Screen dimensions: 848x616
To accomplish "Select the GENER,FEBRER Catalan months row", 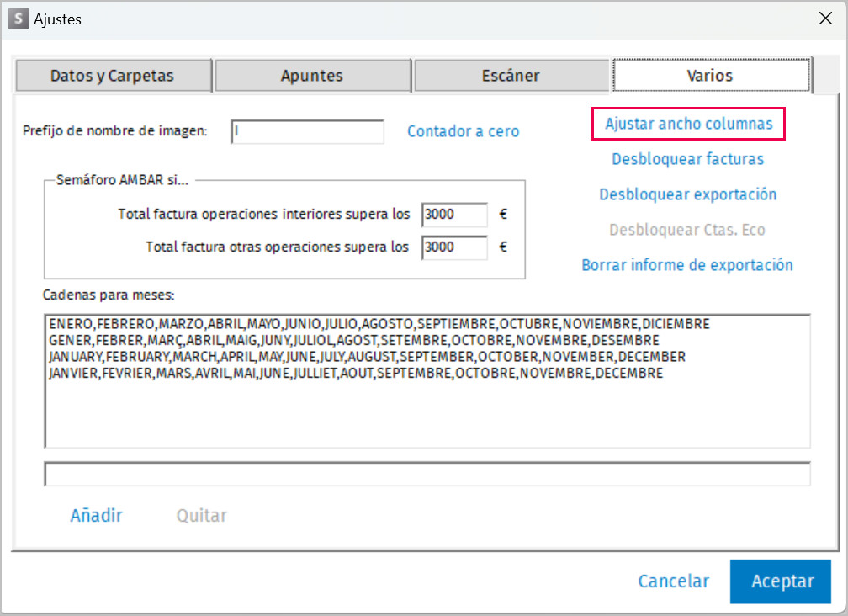I will click(x=353, y=340).
